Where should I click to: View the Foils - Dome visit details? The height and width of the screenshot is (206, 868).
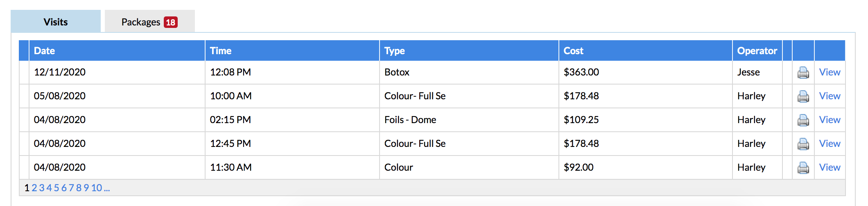click(830, 120)
